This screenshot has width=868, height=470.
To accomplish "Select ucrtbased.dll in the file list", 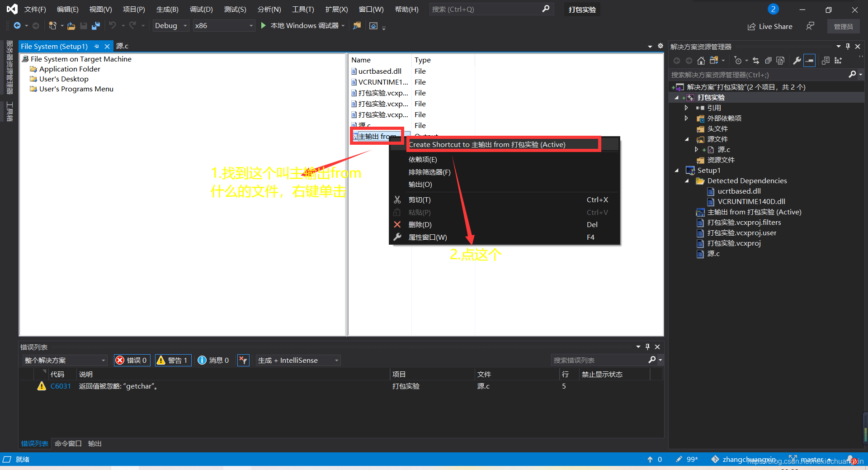I will point(380,71).
